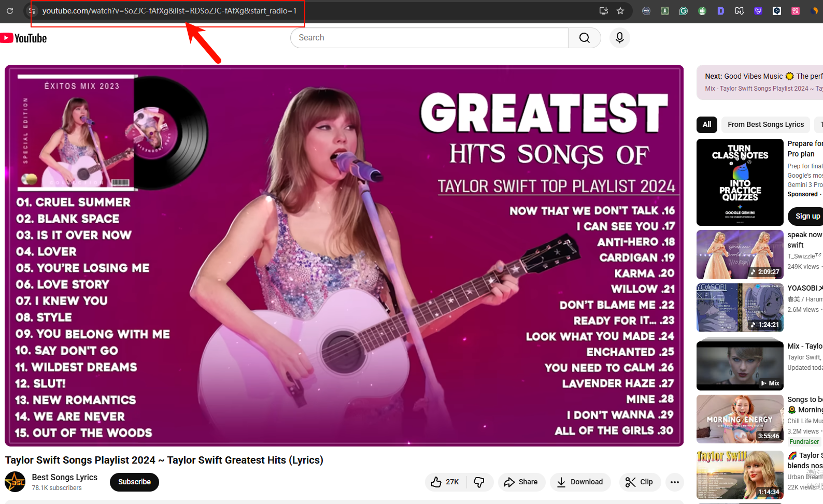823x504 pixels.
Task: Clip this video
Action: [640, 482]
